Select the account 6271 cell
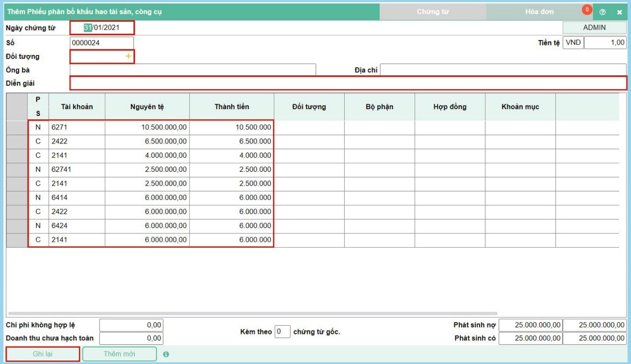 coord(77,127)
